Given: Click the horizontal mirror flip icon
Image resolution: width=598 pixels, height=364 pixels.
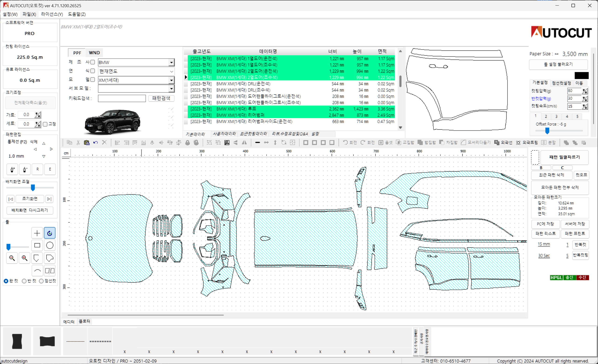Looking at the screenshot, I should [244, 143].
